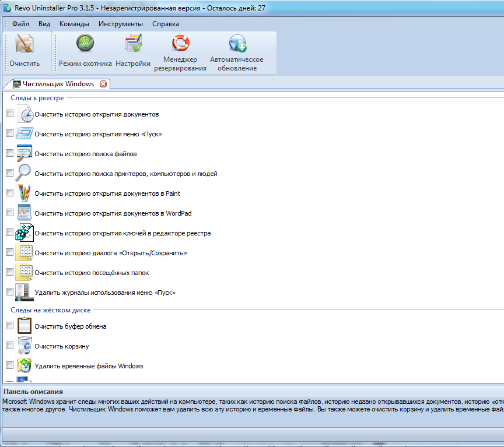This screenshot has width=504, height=447.
Task: Tick Удалить журналы использования меню «Пуск»
Action: 10,291
